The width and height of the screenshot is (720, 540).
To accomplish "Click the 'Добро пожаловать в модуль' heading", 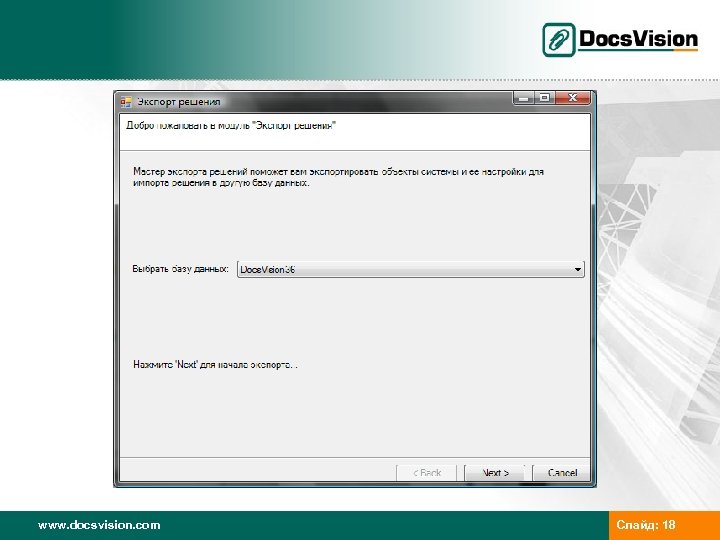I will [231, 125].
